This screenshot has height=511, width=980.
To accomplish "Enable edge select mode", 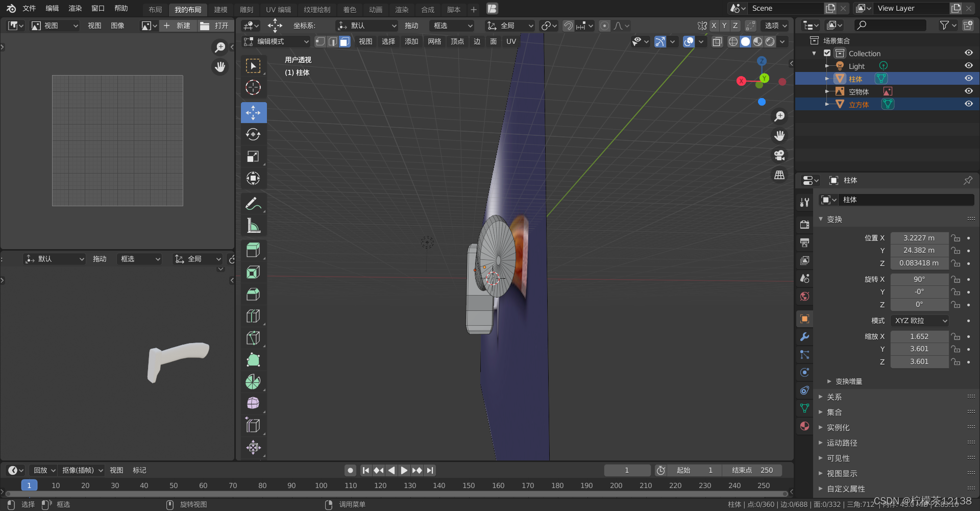I will (332, 41).
